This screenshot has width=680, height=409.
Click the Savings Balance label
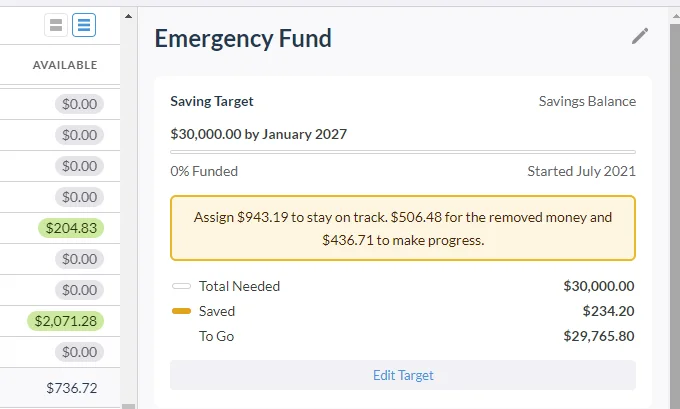pos(587,101)
